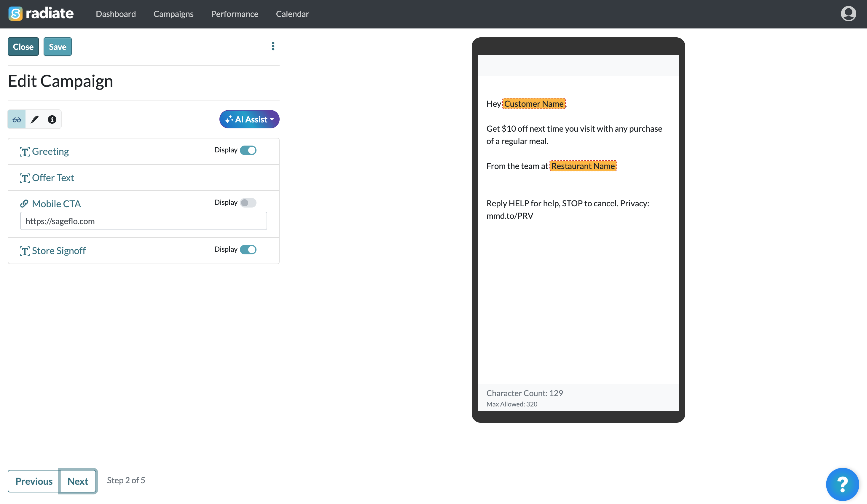This screenshot has width=867, height=504.
Task: Expand the Store Signoff section
Action: point(58,251)
